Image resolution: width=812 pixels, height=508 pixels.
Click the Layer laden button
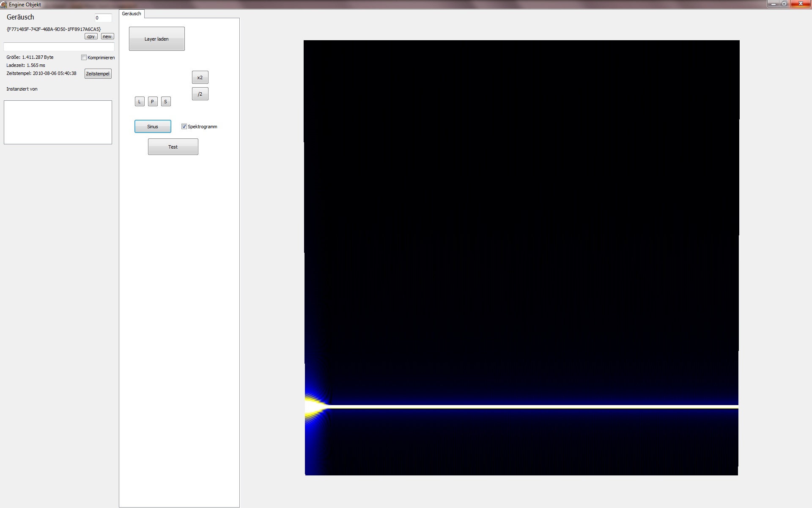(x=156, y=39)
